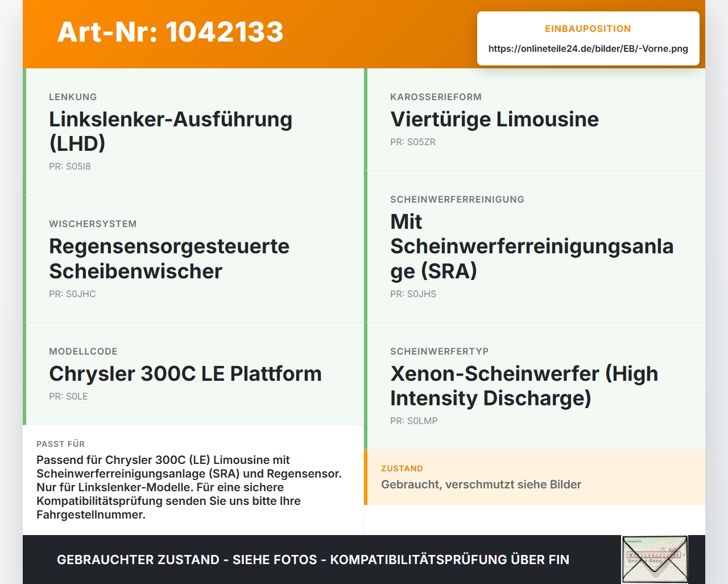Select the Viertürige Limousine card
The width and height of the screenshot is (728, 584).
click(x=535, y=120)
